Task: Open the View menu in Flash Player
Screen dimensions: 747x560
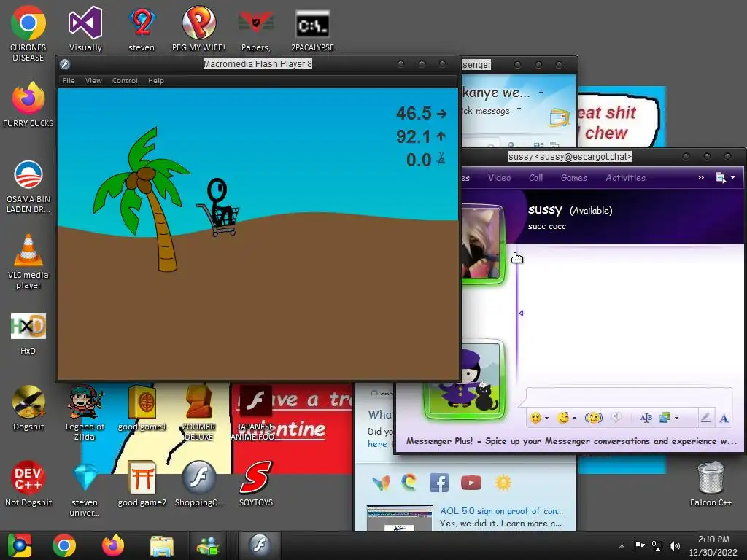Action: [x=93, y=80]
